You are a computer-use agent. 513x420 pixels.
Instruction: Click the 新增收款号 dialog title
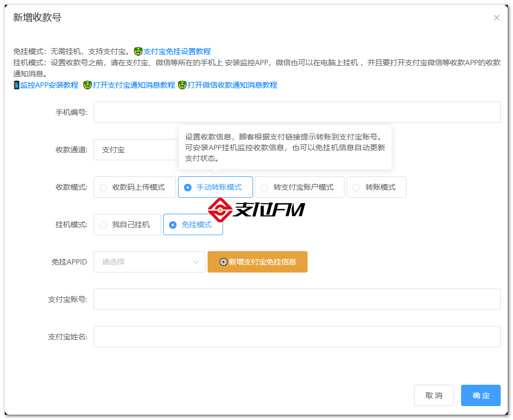pyautogui.click(x=37, y=17)
